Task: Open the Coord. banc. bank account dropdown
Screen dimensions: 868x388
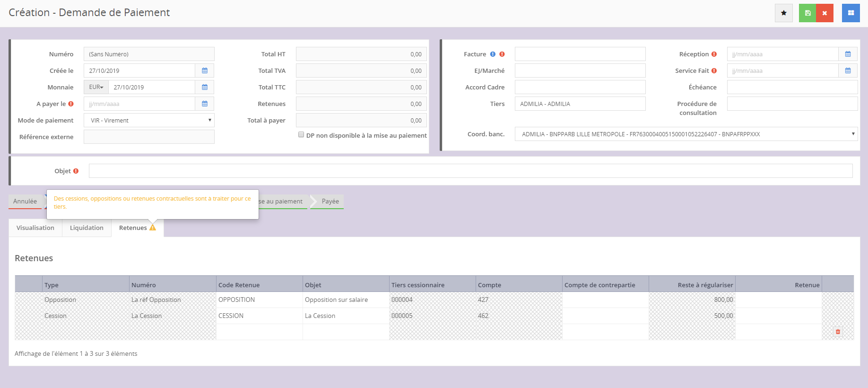Action: coord(686,134)
